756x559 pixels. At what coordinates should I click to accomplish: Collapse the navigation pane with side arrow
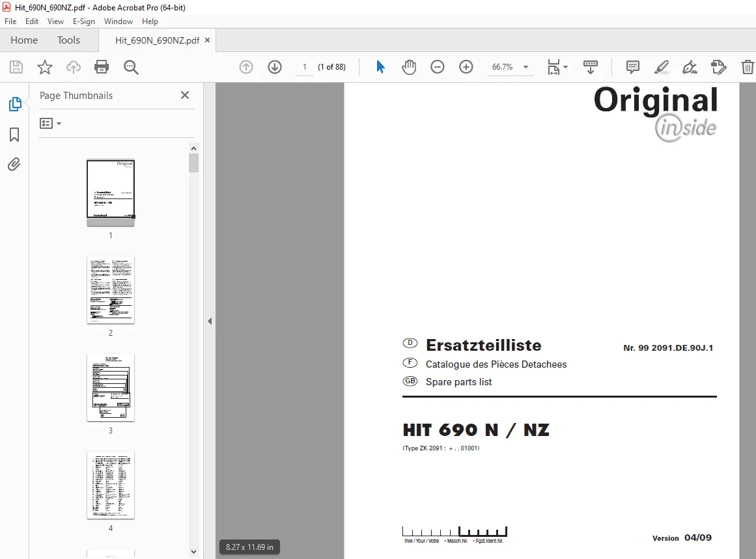click(210, 321)
